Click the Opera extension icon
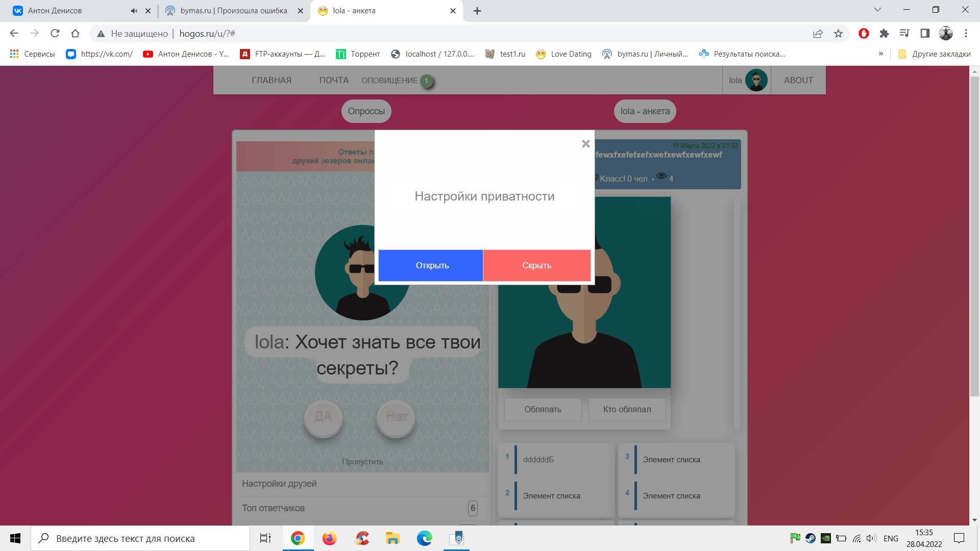This screenshot has height=551, width=980. 864,34
